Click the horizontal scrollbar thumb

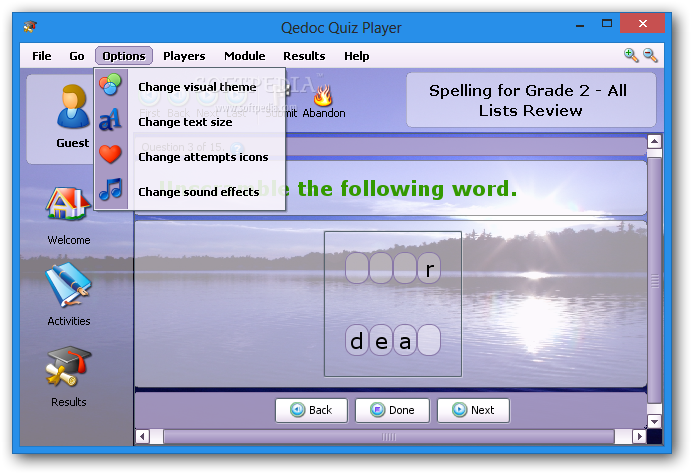click(389, 437)
